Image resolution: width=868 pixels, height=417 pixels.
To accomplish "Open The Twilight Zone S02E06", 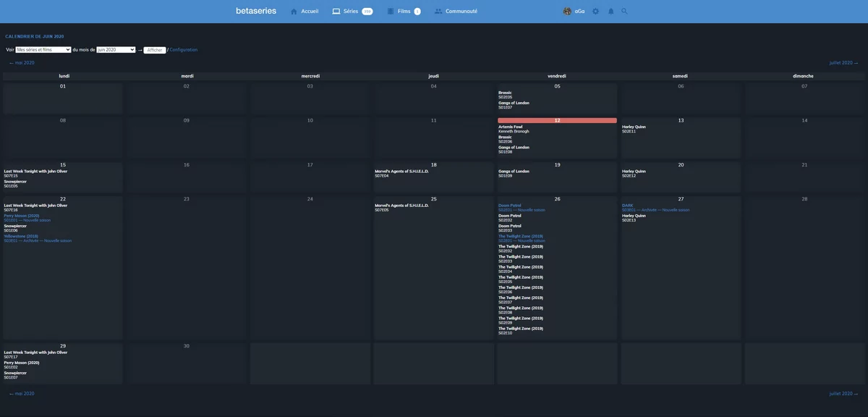I will pyautogui.click(x=520, y=290).
